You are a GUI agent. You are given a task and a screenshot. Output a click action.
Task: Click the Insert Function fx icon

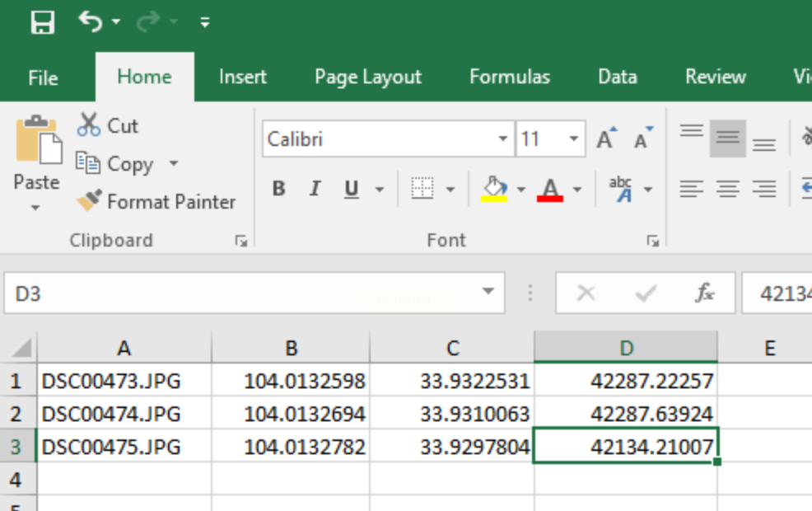click(705, 293)
